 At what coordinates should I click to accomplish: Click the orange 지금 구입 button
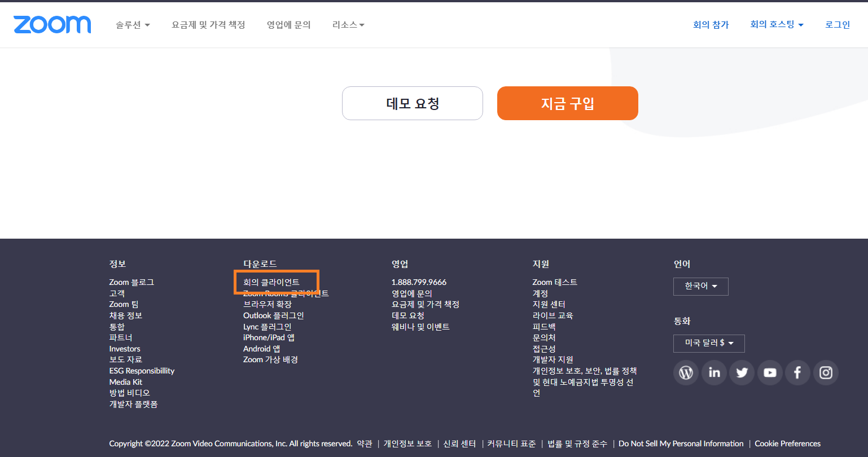568,103
